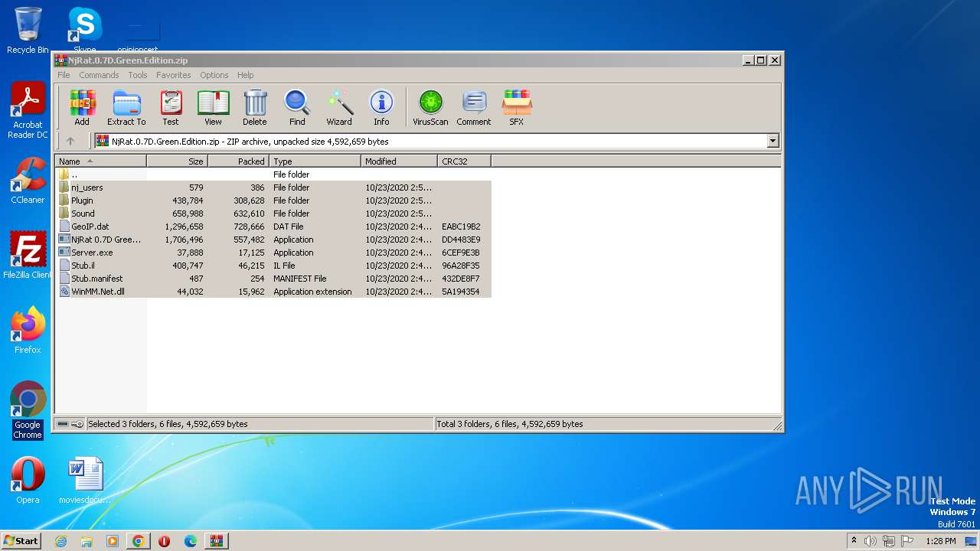Select the nj_users folder
Screen dimensions: 980x551
[273, 187]
